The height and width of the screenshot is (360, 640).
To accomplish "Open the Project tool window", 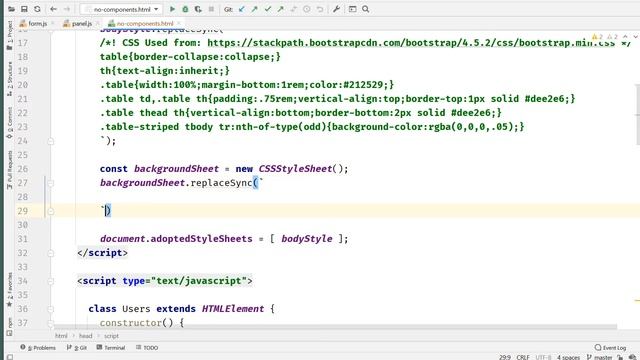I will pyautogui.click(x=9, y=36).
